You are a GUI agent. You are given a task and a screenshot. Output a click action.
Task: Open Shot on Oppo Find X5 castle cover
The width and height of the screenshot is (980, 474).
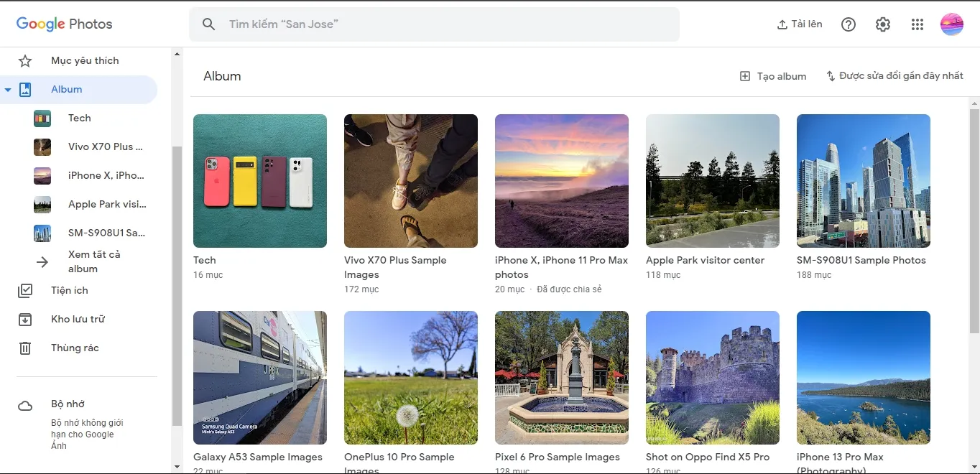[713, 378]
